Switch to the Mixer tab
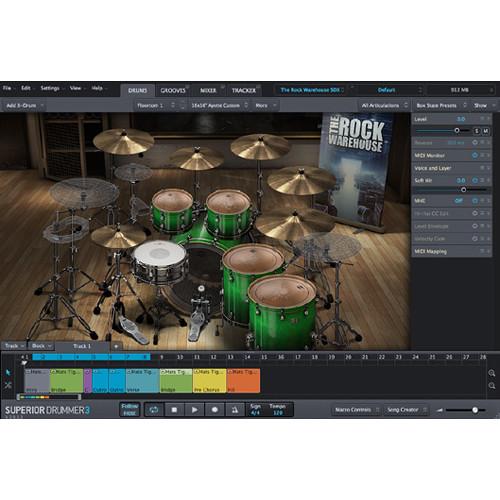This screenshot has height=500, width=500. coord(208,90)
